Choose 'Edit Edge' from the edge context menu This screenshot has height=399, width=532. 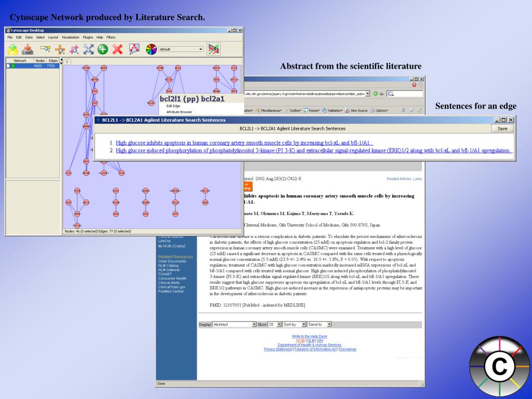pyautogui.click(x=173, y=106)
